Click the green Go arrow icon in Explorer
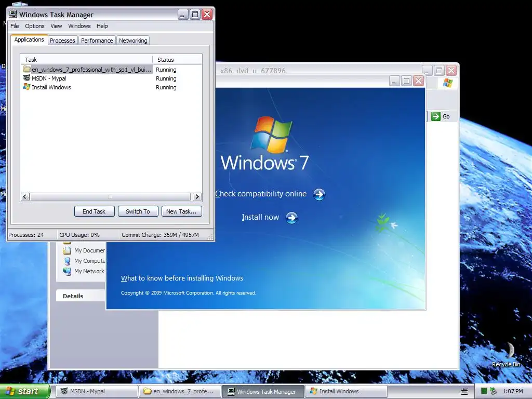 tap(436, 116)
